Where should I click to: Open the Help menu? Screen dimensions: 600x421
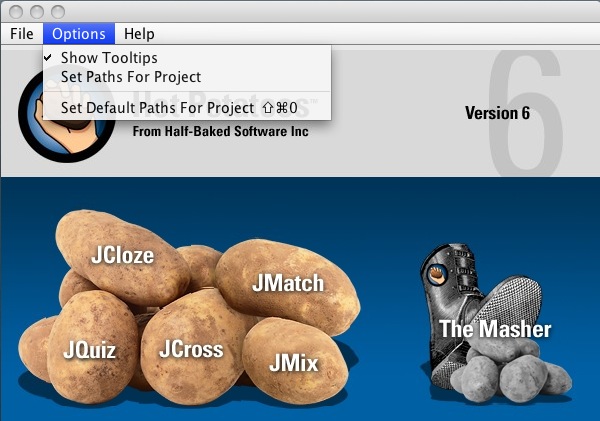(x=139, y=34)
